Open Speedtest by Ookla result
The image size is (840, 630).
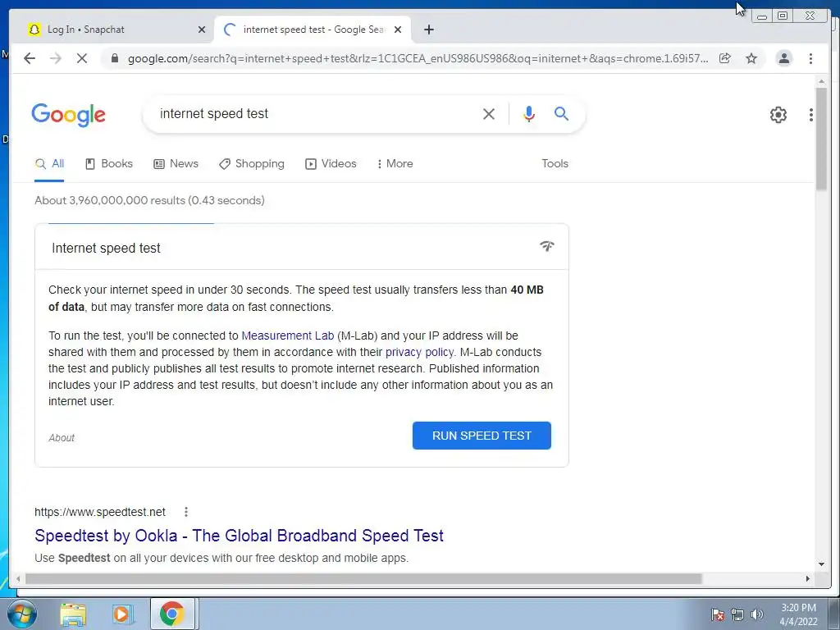[x=239, y=536]
